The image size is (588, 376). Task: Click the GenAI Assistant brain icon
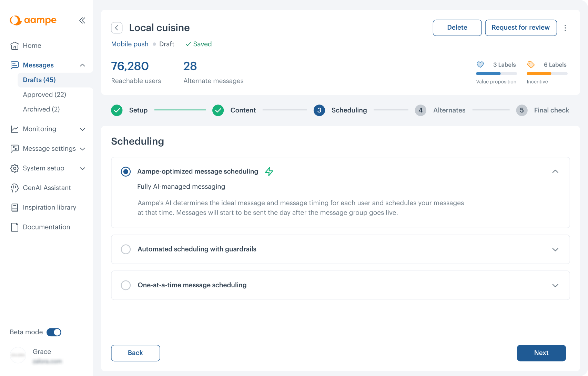[14, 188]
